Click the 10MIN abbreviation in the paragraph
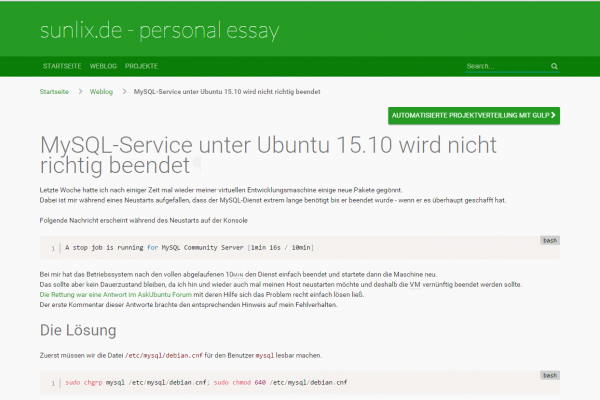Image resolution: width=600 pixels, height=400 pixels. [234, 274]
